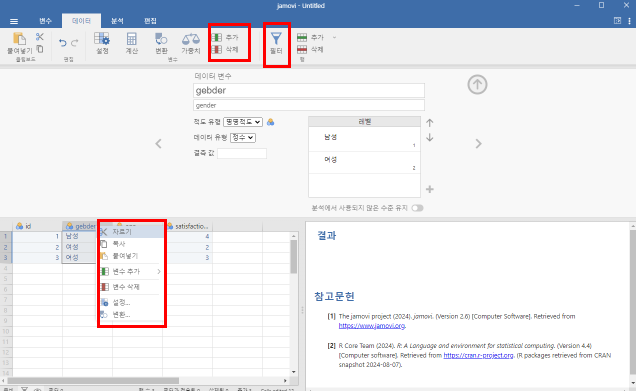Click 삭제 to delete the variable column
636x391 pixels.
point(226,49)
